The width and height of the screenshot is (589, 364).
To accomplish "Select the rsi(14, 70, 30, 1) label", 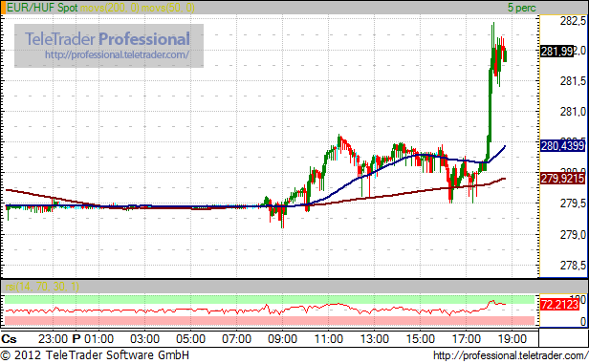I will pyautogui.click(x=42, y=287).
